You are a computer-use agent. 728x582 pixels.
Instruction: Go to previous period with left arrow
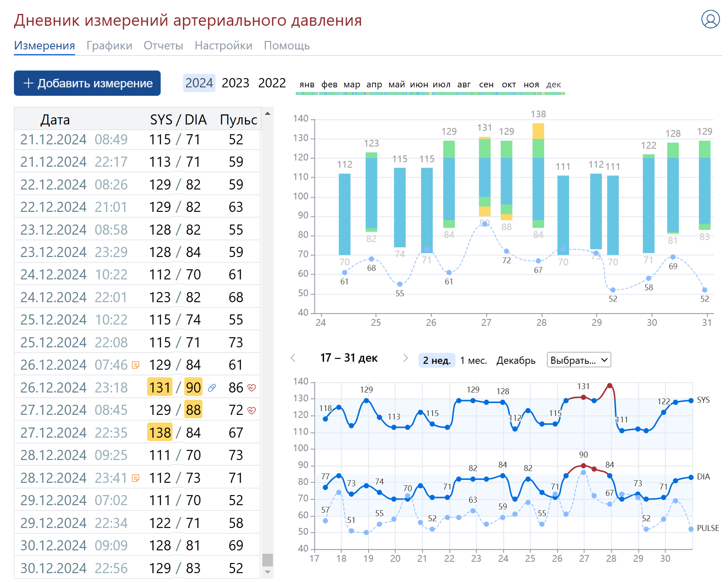click(293, 358)
